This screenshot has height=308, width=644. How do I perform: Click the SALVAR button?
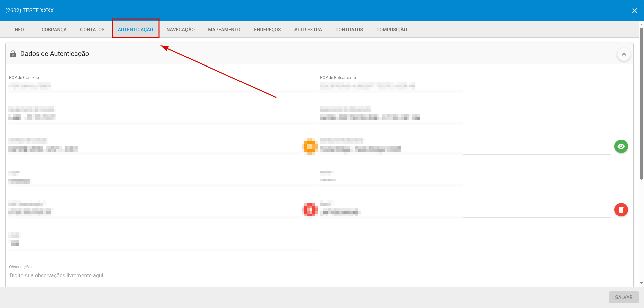624,297
